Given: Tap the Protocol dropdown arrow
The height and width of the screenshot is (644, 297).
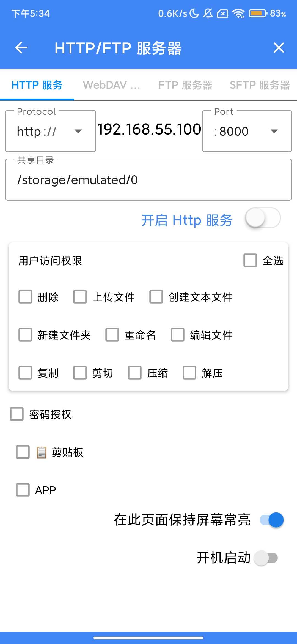Looking at the screenshot, I should [78, 131].
